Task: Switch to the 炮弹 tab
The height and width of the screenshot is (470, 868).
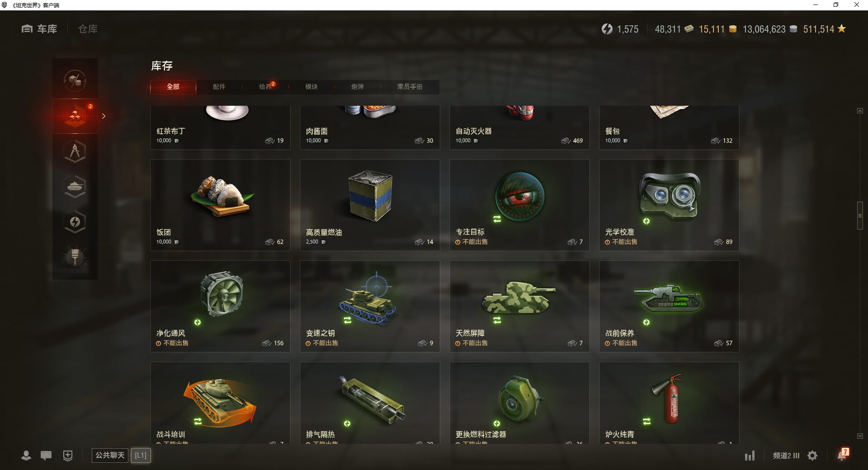Action: (358, 87)
